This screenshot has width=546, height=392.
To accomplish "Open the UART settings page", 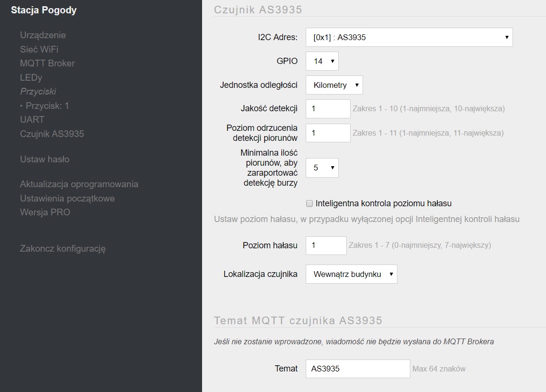I will point(32,120).
